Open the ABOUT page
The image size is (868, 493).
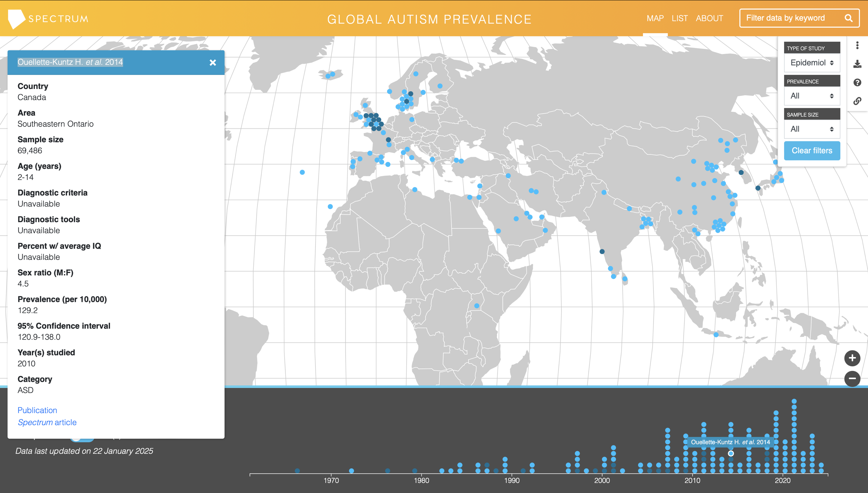(x=709, y=18)
